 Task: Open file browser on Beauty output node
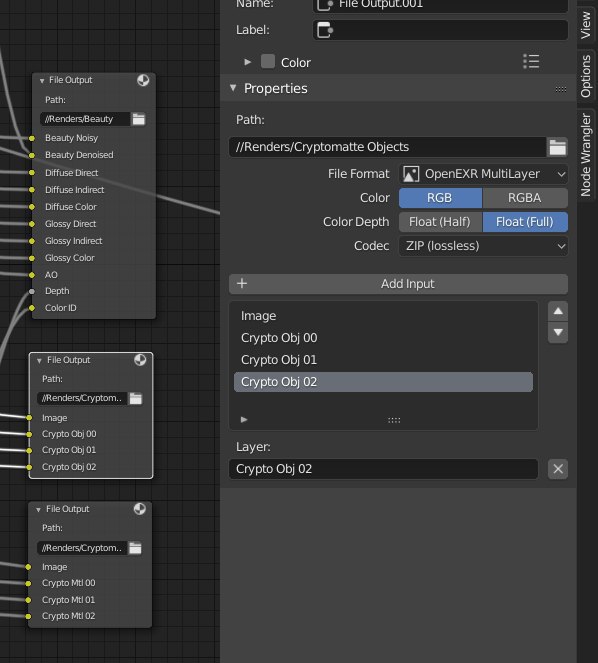[138, 119]
